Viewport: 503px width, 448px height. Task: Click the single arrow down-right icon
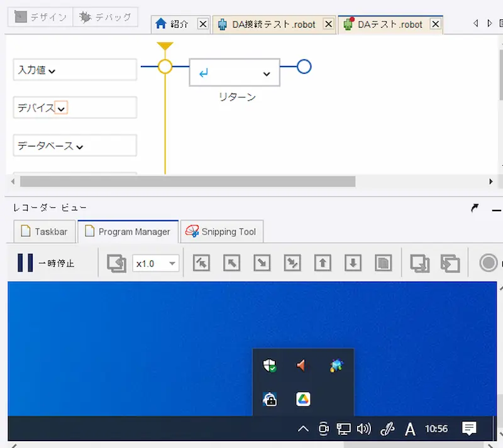pos(262,263)
